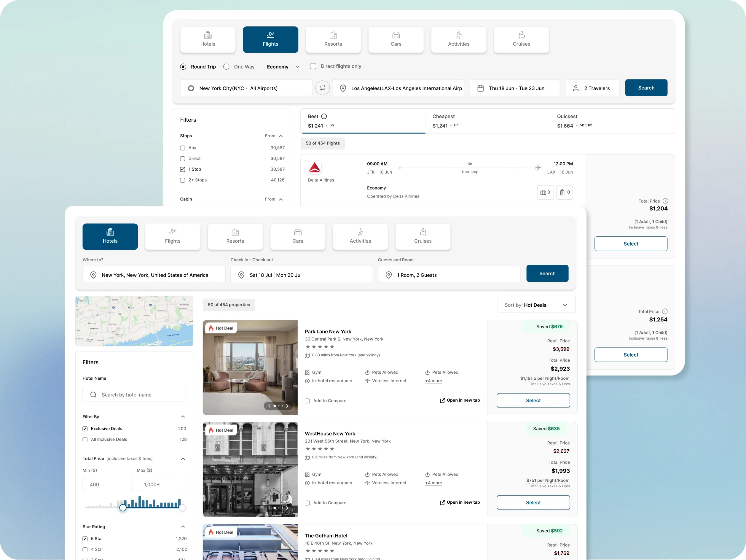Collapse the Cabin filter section
Image resolution: width=746 pixels, height=560 pixels.
(281, 199)
